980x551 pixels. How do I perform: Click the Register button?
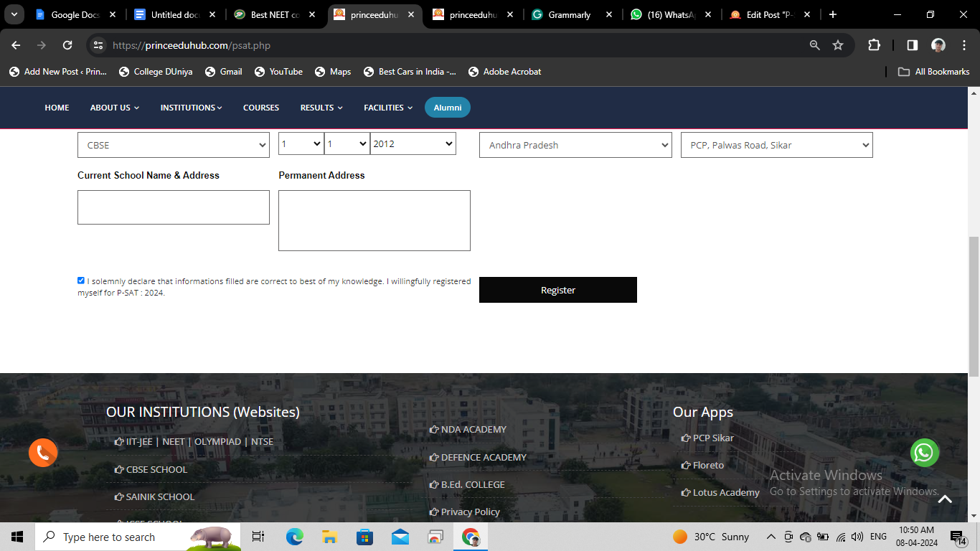pos(557,290)
